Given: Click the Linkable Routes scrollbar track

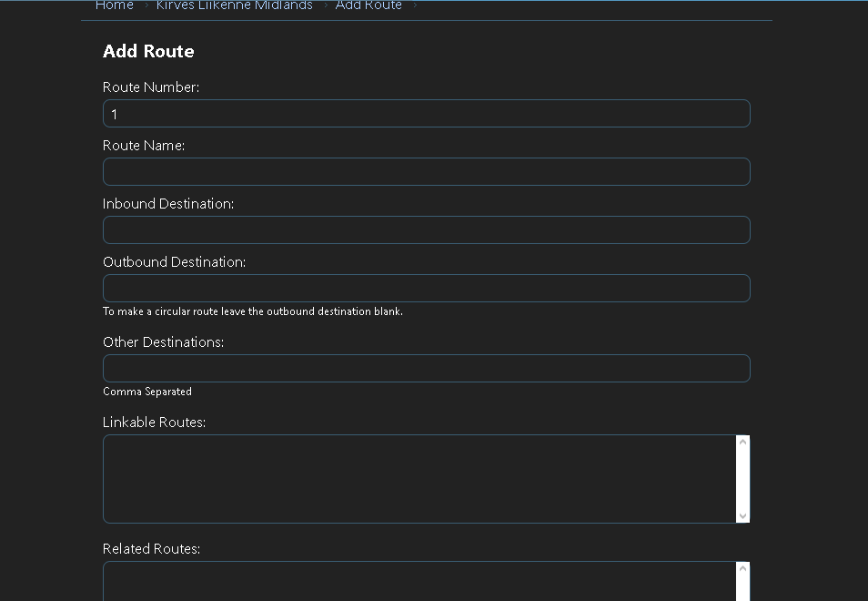Looking at the screenshot, I should pyautogui.click(x=742, y=479).
